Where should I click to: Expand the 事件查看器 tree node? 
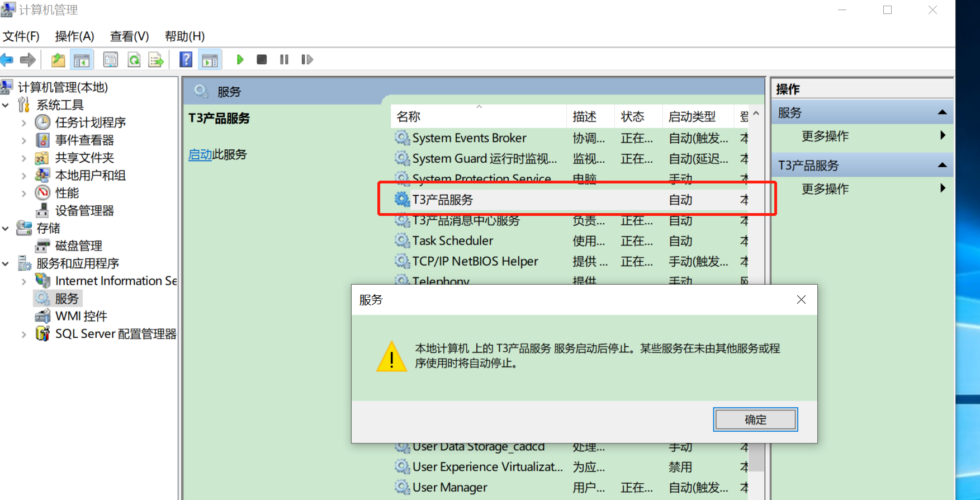[x=23, y=140]
